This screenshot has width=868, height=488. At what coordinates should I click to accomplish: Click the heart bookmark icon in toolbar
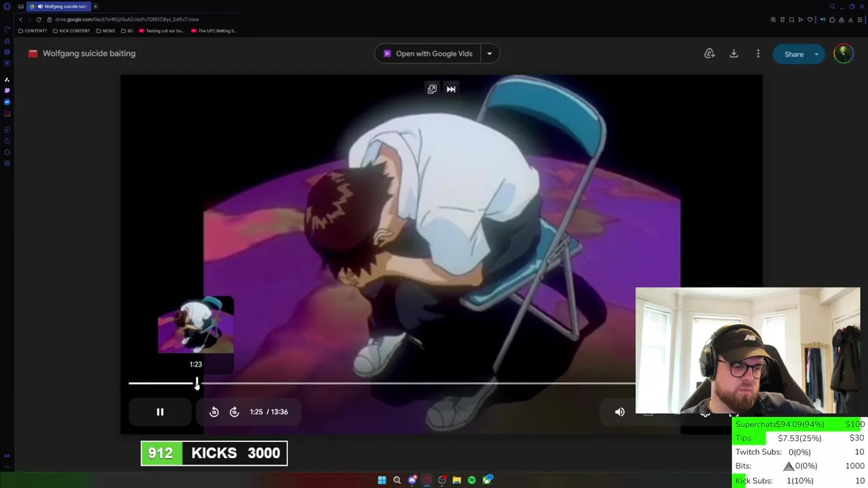tap(810, 20)
